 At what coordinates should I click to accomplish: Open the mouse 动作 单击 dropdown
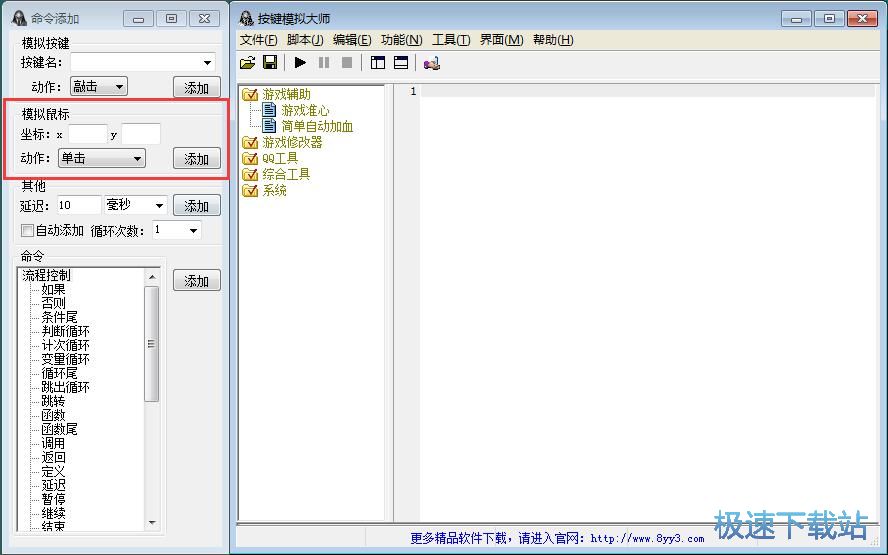137,159
